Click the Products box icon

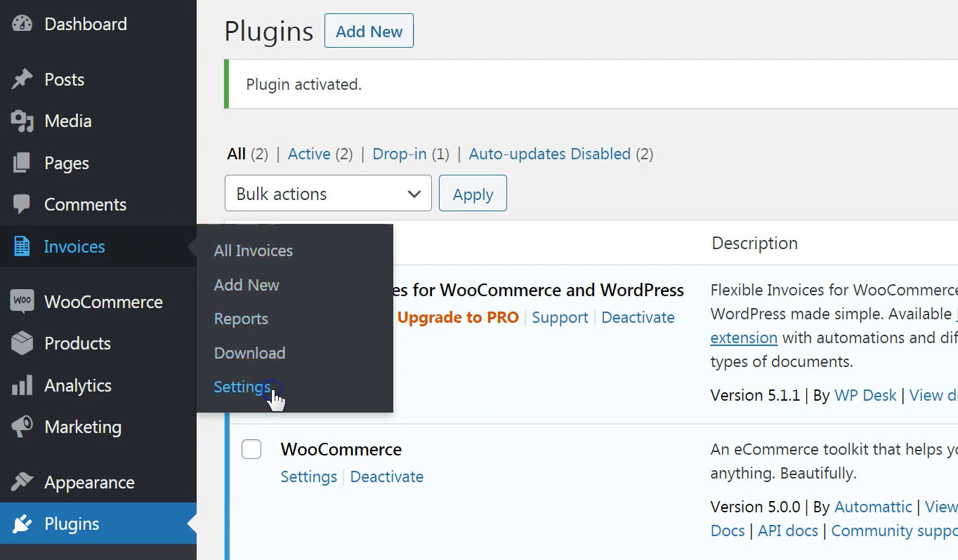pos(22,343)
